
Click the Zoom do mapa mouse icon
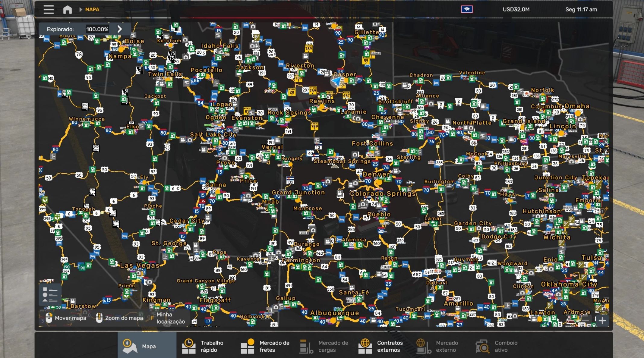(99, 318)
